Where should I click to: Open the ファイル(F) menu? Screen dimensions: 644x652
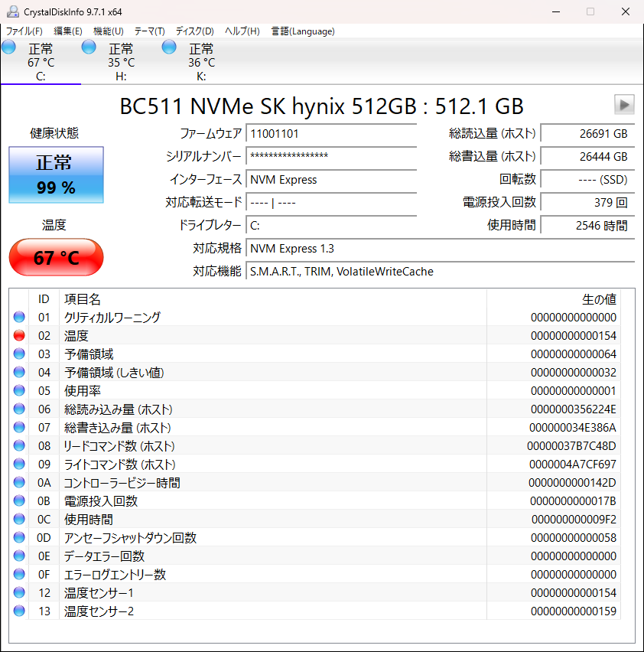pos(24,31)
